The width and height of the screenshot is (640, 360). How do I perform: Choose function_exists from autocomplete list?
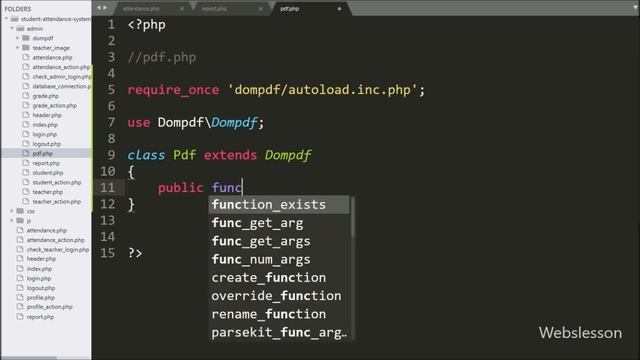click(x=279, y=204)
